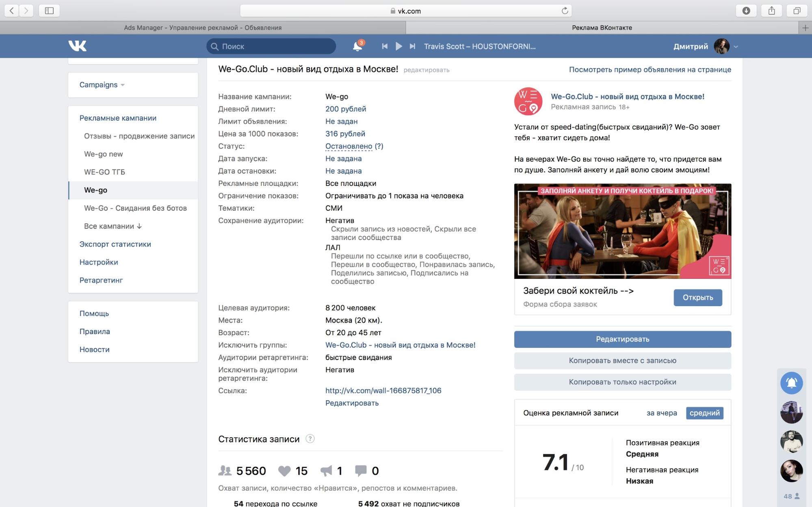Image resolution: width=812 pixels, height=507 pixels.
Task: Click Safari forward arrow
Action: pyautogui.click(x=26, y=11)
